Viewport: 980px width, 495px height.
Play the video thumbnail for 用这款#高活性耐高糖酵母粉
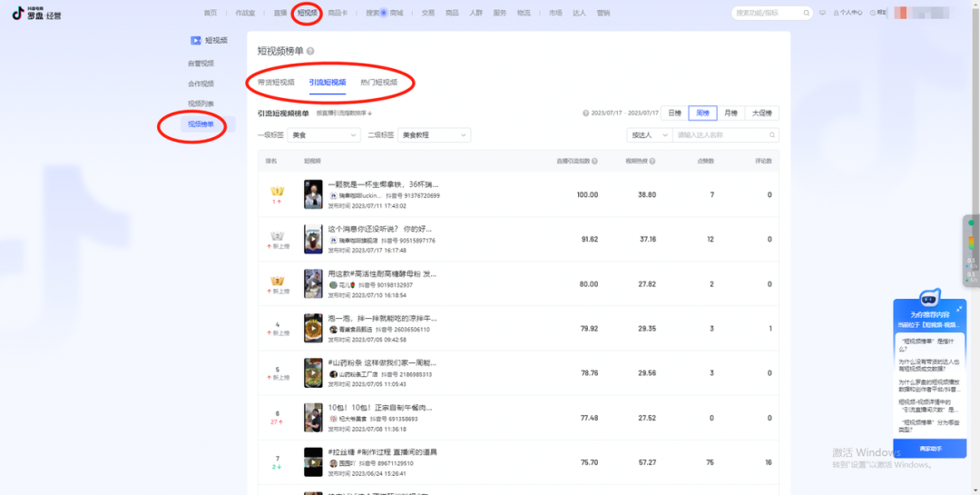tap(313, 283)
